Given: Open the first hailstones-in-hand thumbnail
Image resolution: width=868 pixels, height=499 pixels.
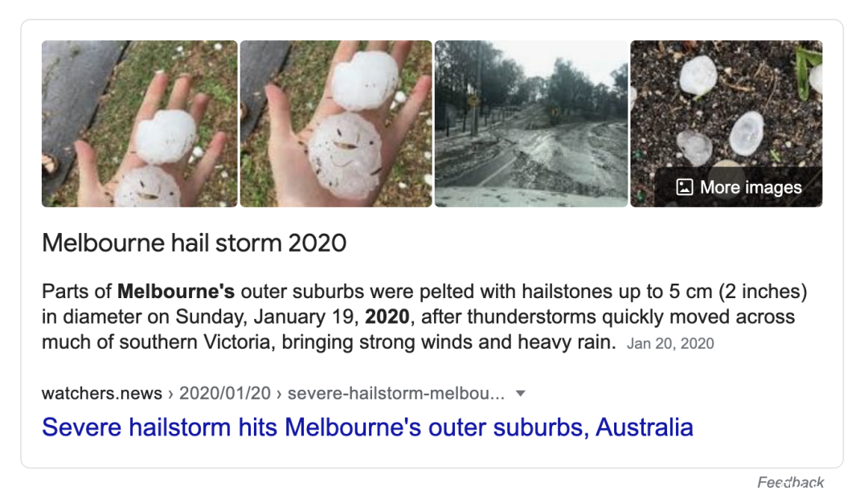Looking at the screenshot, I should (x=140, y=124).
